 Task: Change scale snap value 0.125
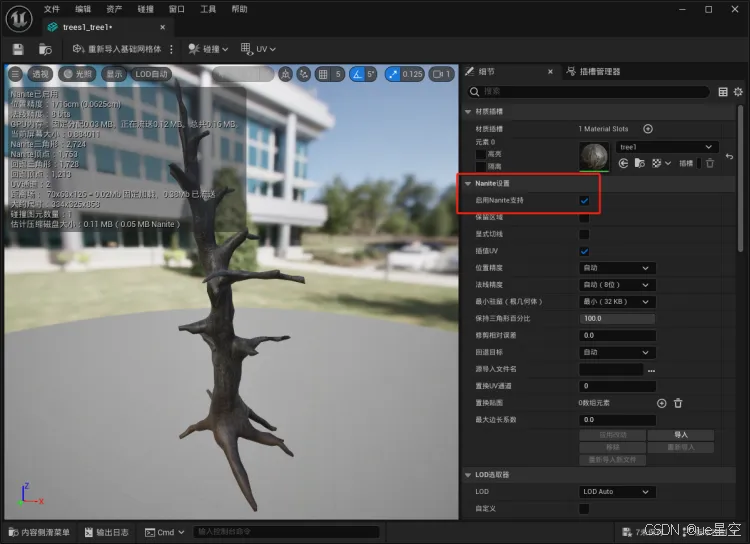412,74
